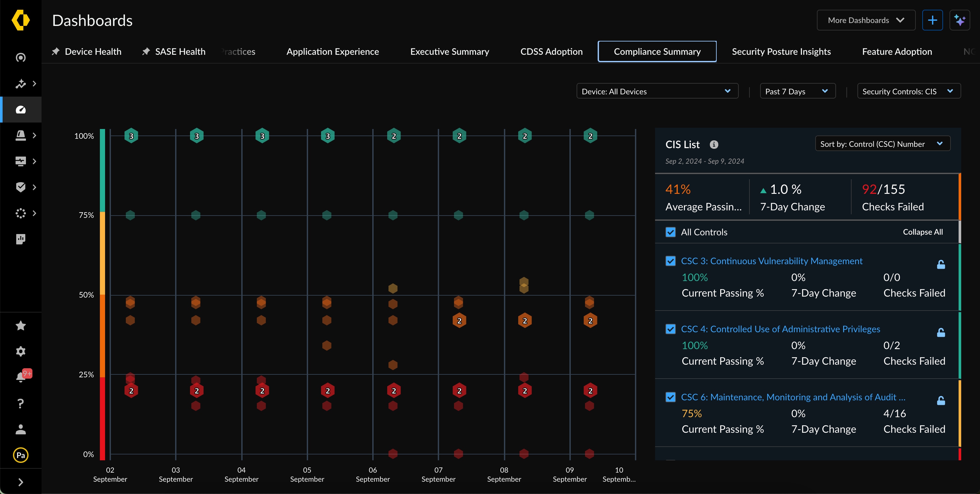Open the Alarms bell icon in the sidebar
The height and width of the screenshot is (494, 980).
tap(21, 135)
